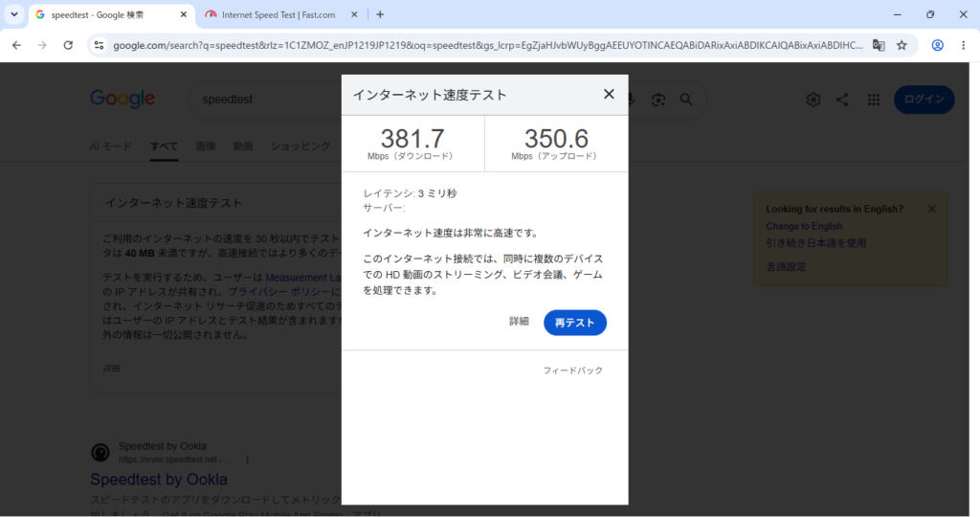
Task: Click the ログイン sign-in button
Action: [924, 100]
